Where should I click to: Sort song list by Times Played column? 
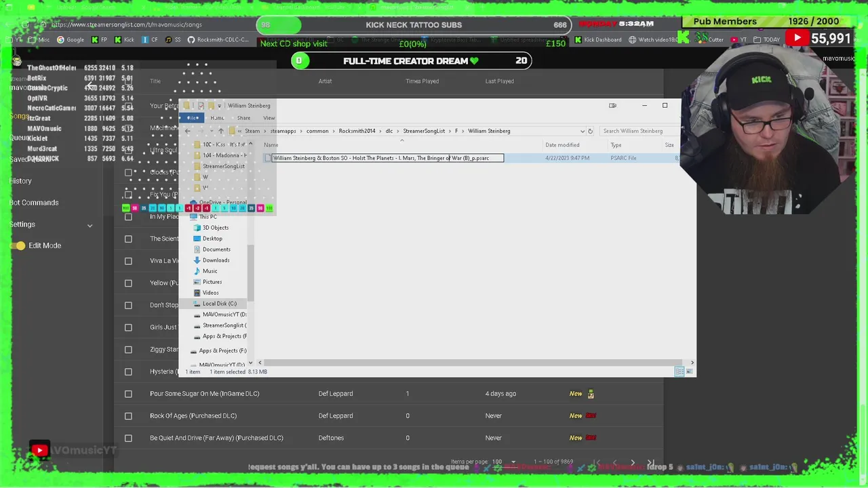[422, 81]
